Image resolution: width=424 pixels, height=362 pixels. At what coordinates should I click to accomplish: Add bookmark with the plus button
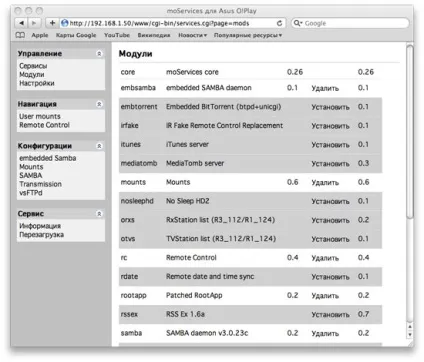tap(52, 23)
